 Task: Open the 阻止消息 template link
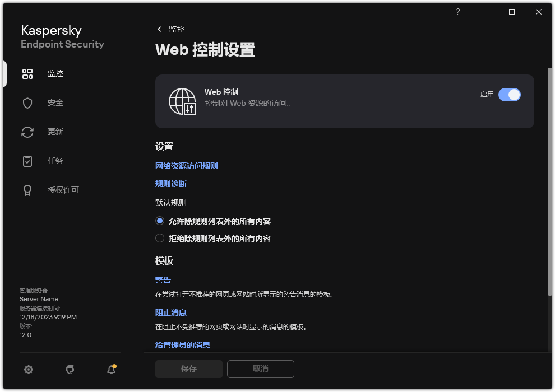[171, 312]
